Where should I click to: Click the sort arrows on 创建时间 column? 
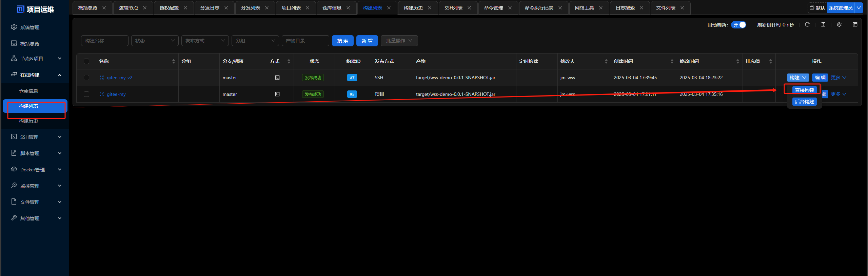672,61
